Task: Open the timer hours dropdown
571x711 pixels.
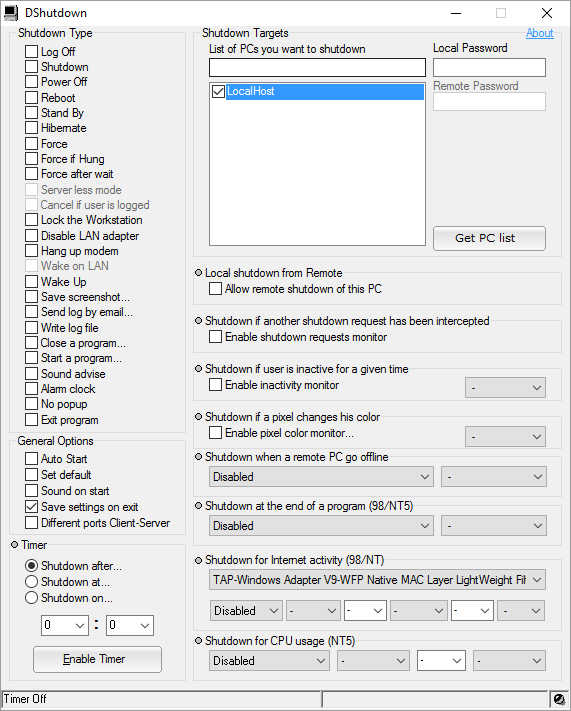Action: (65, 626)
